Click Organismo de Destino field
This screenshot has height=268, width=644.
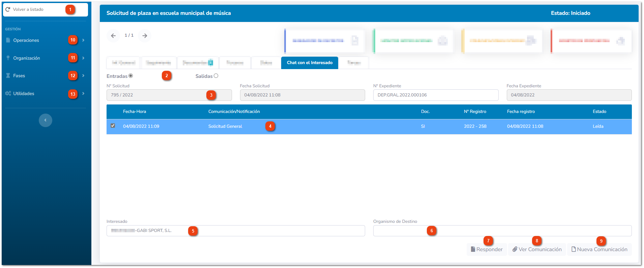click(502, 231)
